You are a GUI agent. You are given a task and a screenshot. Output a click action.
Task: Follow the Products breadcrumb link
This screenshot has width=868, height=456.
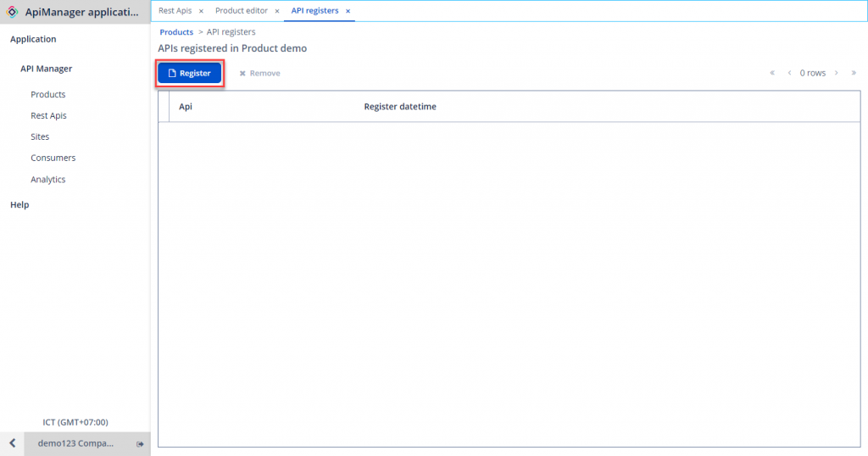[176, 32]
